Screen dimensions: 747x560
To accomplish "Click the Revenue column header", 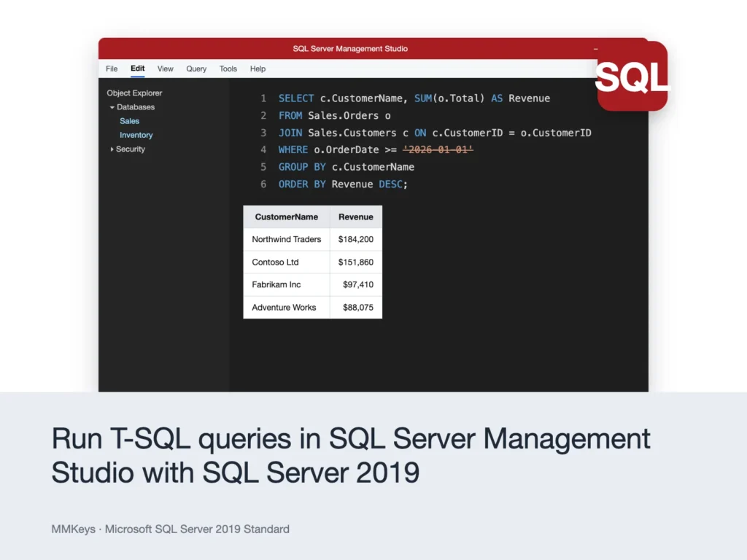I will click(x=356, y=217).
